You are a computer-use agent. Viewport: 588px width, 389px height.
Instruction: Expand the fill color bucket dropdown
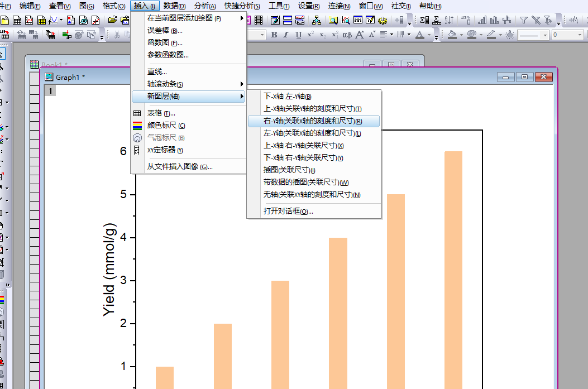(461, 35)
